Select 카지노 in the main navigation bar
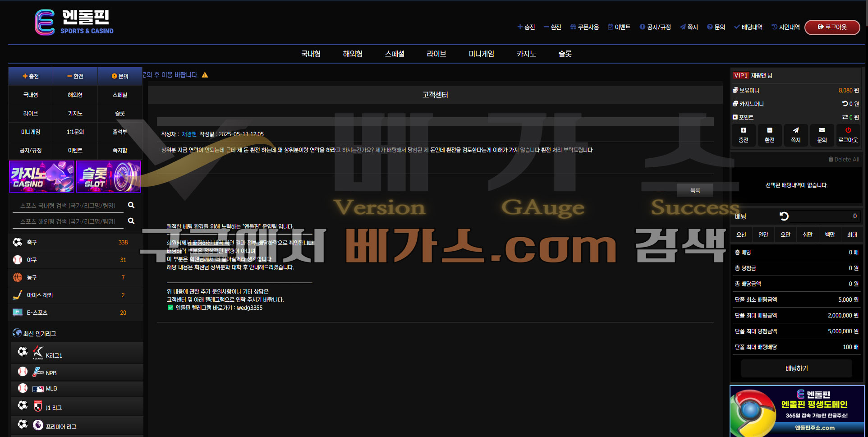The width and height of the screenshot is (868, 437). click(526, 54)
